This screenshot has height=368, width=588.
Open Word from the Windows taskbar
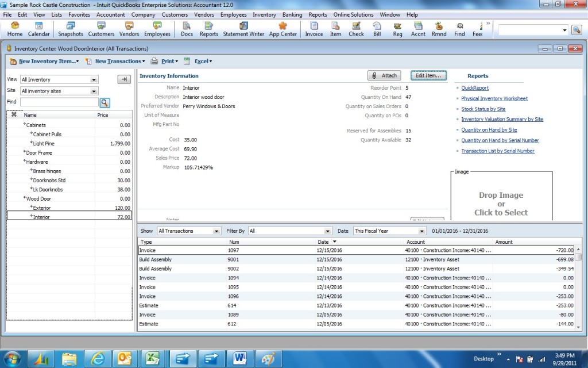point(239,358)
